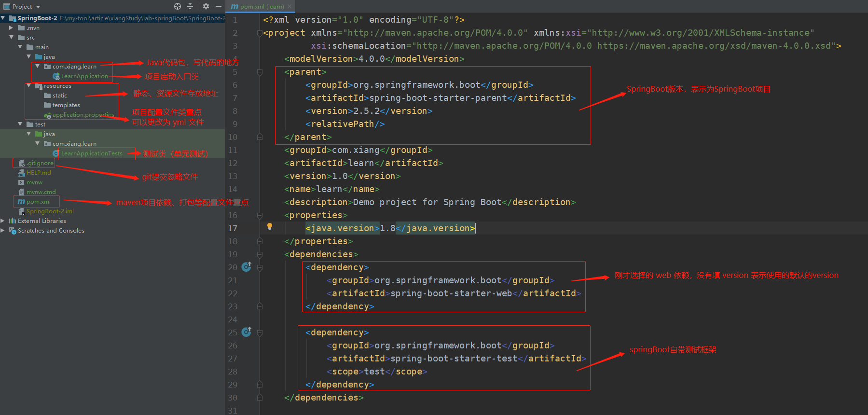Select the templates folder
Screen dimensions: 868x415
pyautogui.click(x=66, y=105)
